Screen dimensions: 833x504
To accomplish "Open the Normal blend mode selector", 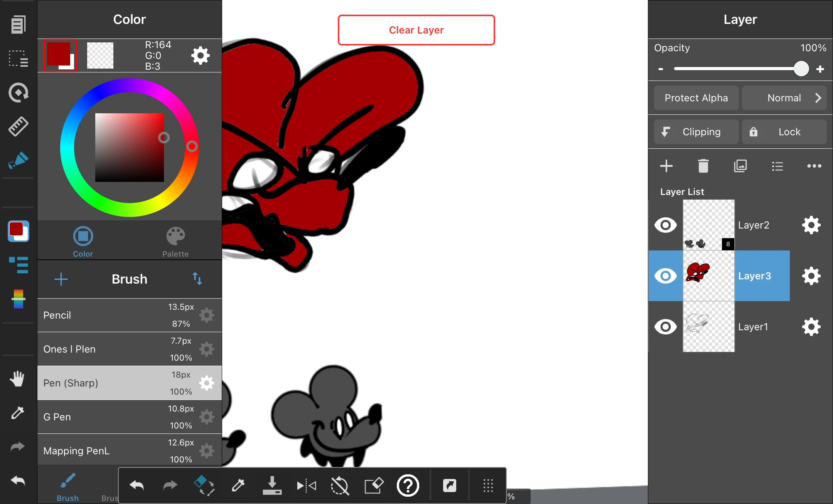I will (784, 97).
